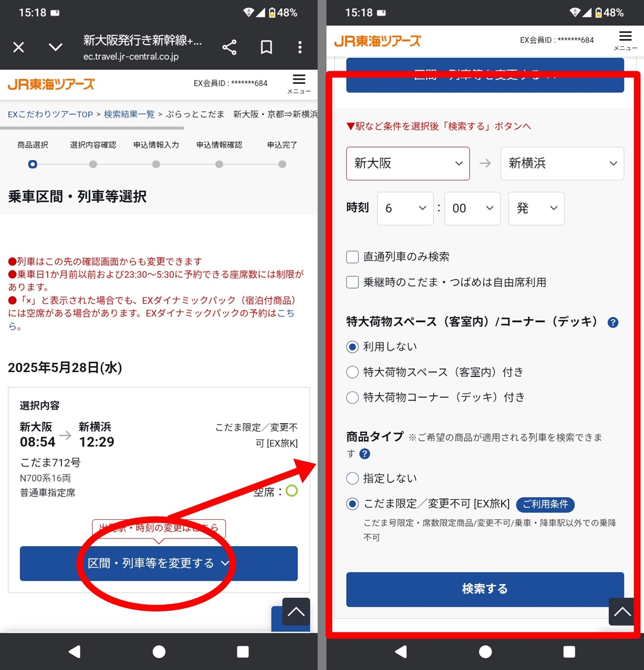The image size is (644, 670).
Task: Open the 検索結果一覧 breadcrumb link
Action: [129, 114]
